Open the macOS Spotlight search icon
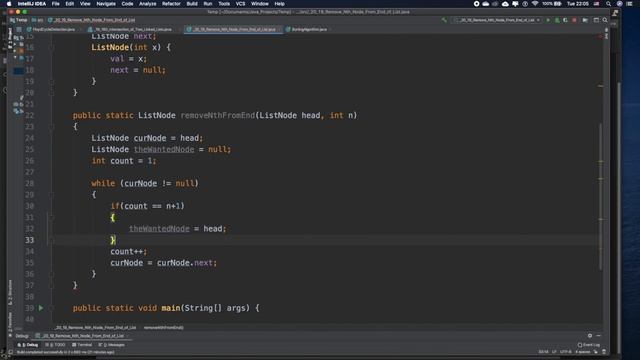 coord(609,4)
